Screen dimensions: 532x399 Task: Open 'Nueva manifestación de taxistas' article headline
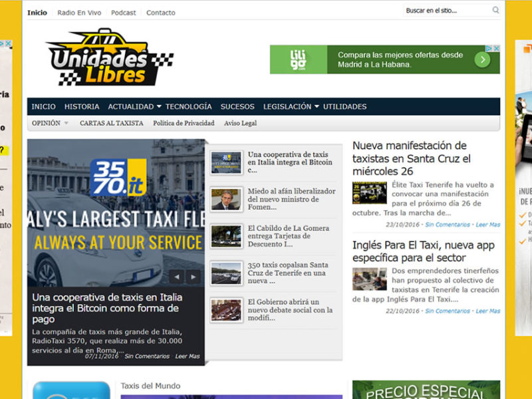(x=412, y=158)
